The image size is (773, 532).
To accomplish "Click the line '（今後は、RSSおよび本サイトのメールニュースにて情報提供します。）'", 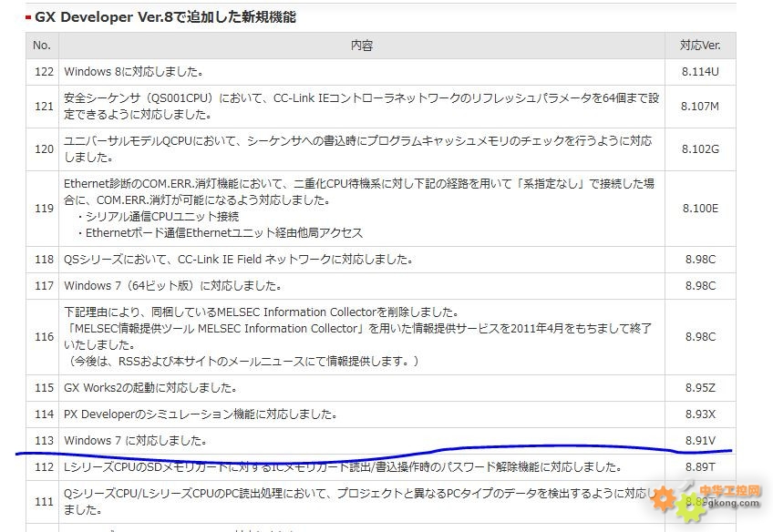I will [x=242, y=362].
